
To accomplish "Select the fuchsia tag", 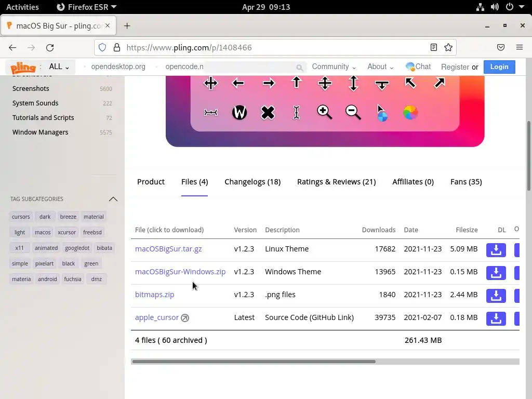I will (x=73, y=279).
